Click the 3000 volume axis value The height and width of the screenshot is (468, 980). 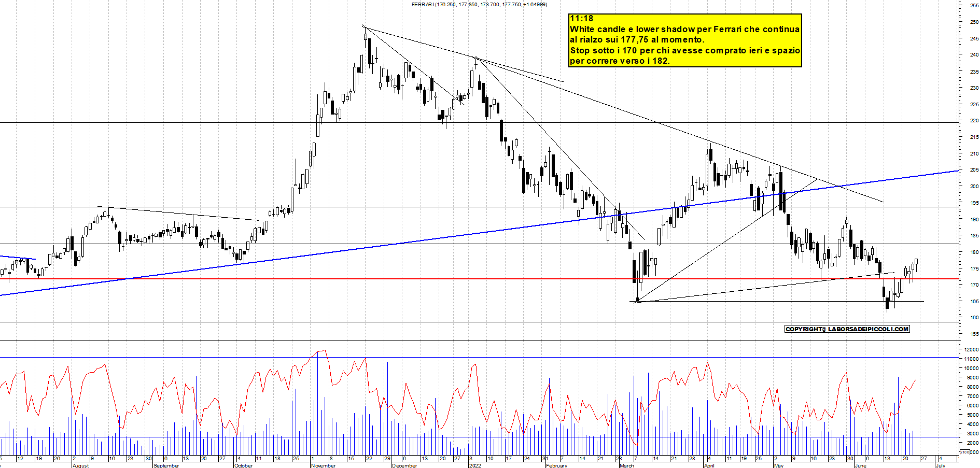(x=973, y=433)
